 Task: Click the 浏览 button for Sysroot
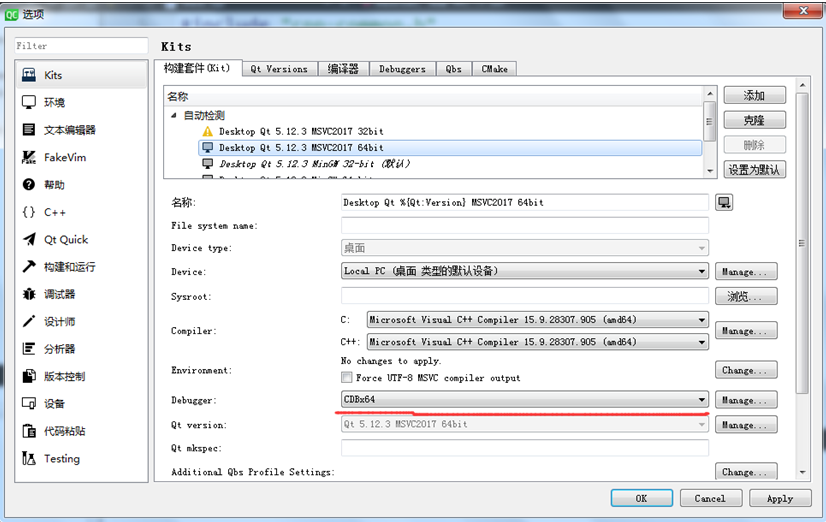click(x=746, y=297)
